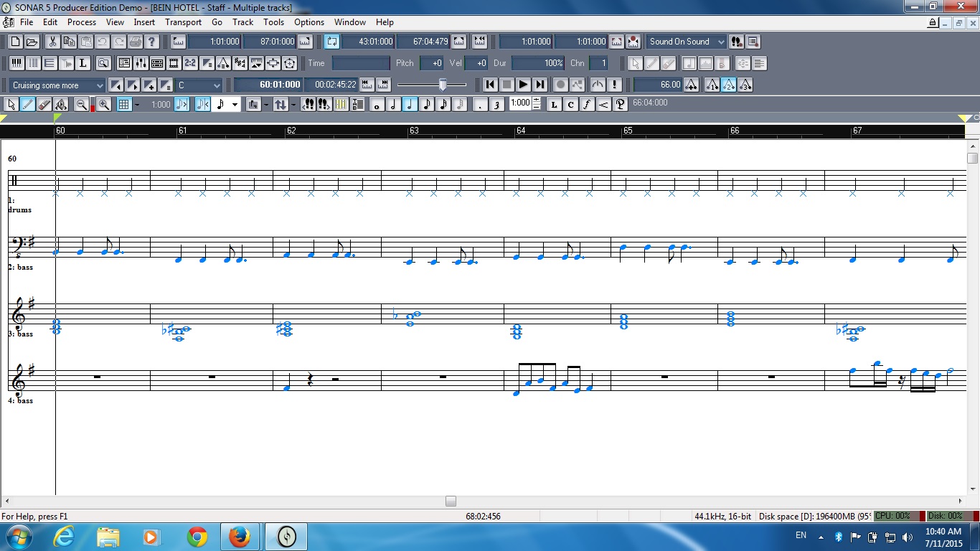Click the zoom in magnifier icon
The height and width of the screenshot is (551, 980).
coord(104,105)
